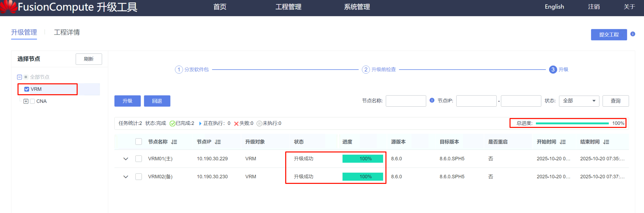
Task: Expand the CNA tree node
Action: tap(26, 101)
